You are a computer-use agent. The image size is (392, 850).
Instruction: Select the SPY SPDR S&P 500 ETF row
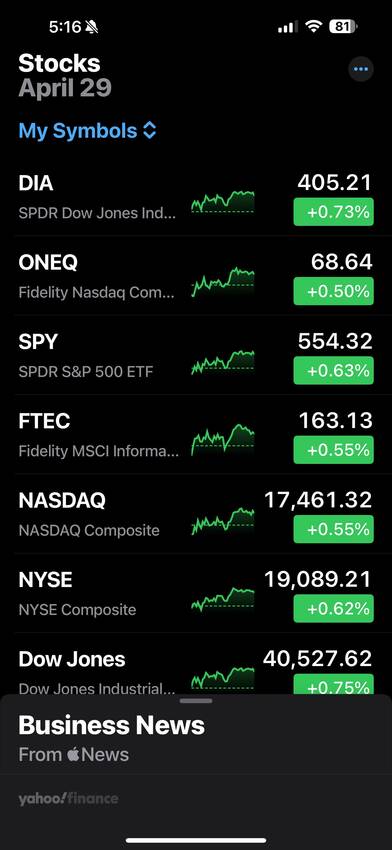[196, 355]
